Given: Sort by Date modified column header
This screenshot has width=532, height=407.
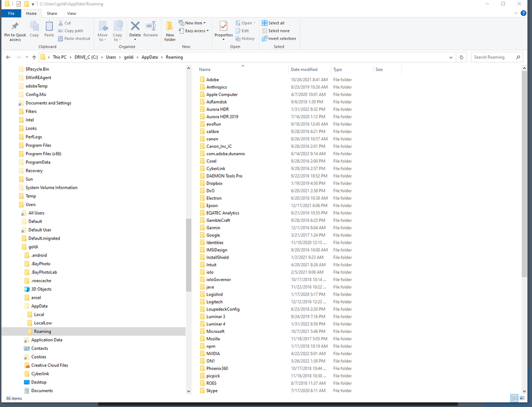Looking at the screenshot, I should [x=309, y=69].
